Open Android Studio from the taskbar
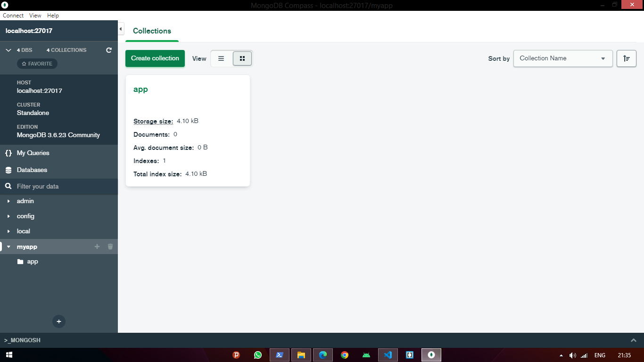 pos(366,355)
